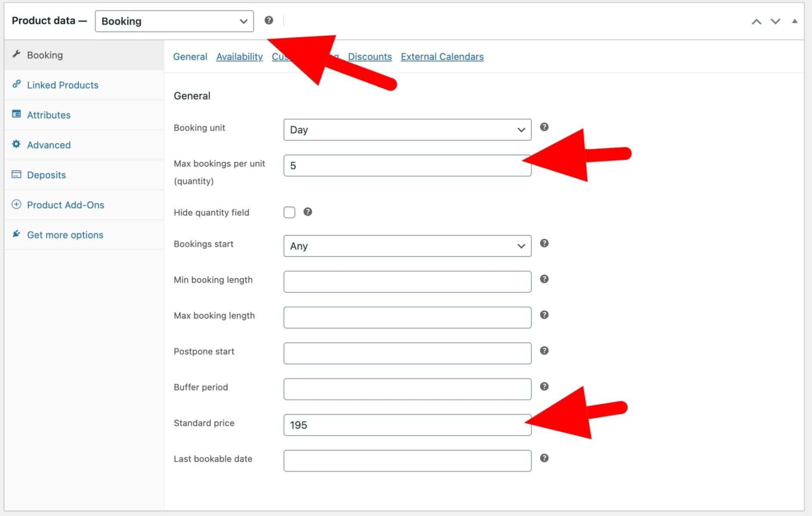View help for Booking unit
812x516 pixels.
544,127
